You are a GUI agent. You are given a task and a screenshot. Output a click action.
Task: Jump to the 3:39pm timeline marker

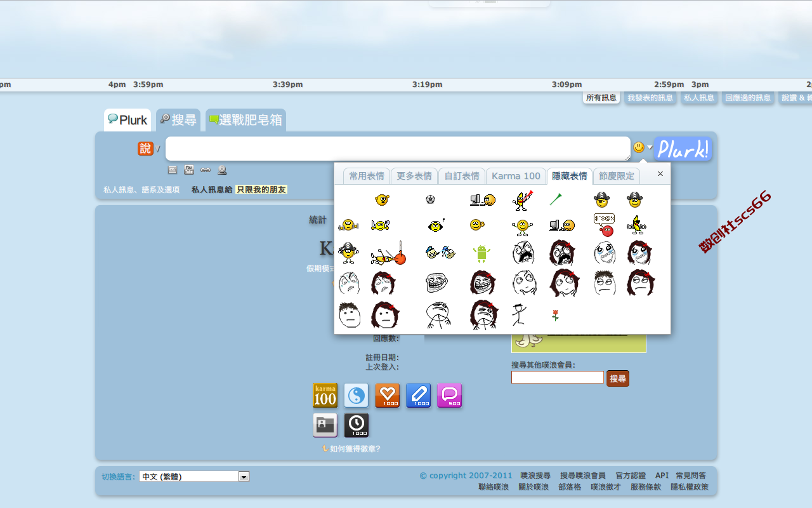[x=287, y=84]
